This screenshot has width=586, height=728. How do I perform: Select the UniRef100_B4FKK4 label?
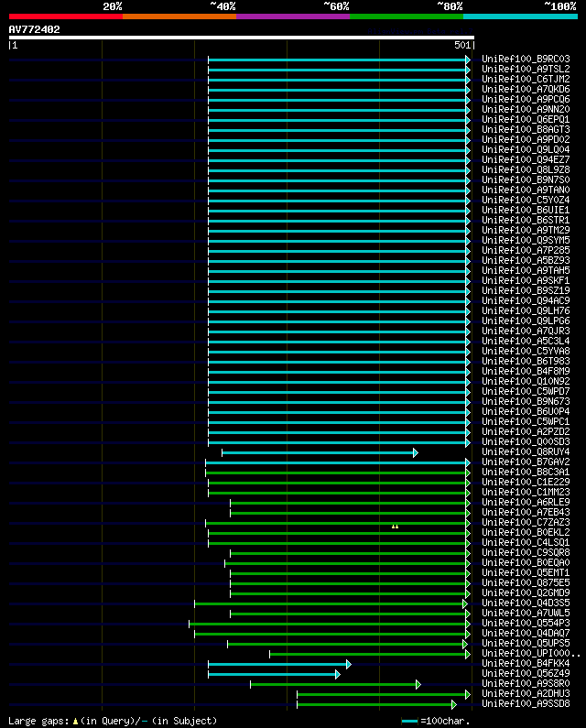click(526, 664)
